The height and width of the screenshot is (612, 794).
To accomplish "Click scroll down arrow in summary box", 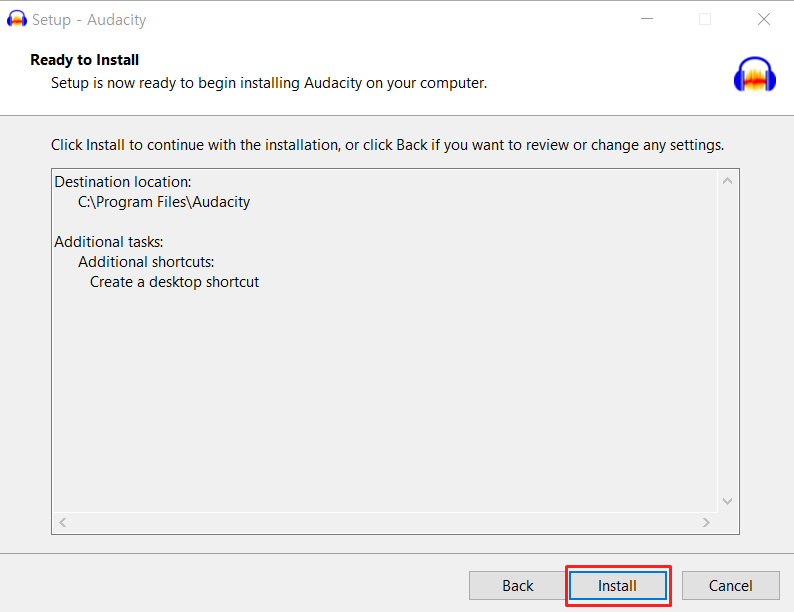I will pyautogui.click(x=728, y=501).
